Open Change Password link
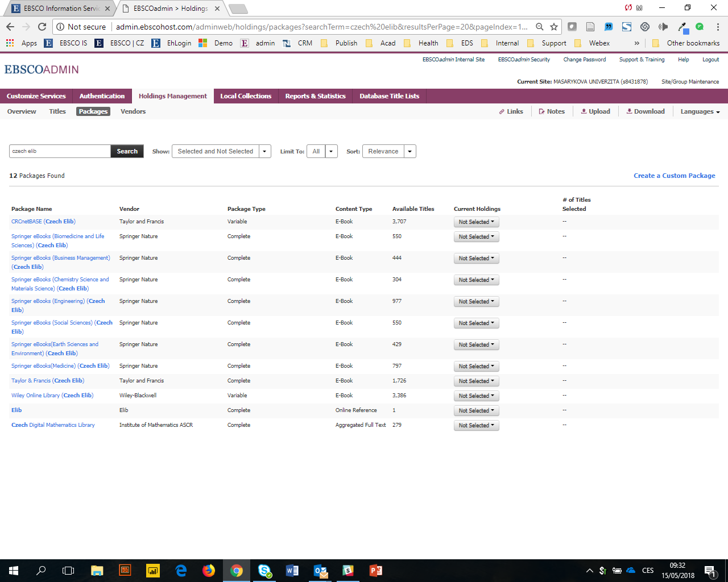This screenshot has width=728, height=582. (x=584, y=60)
